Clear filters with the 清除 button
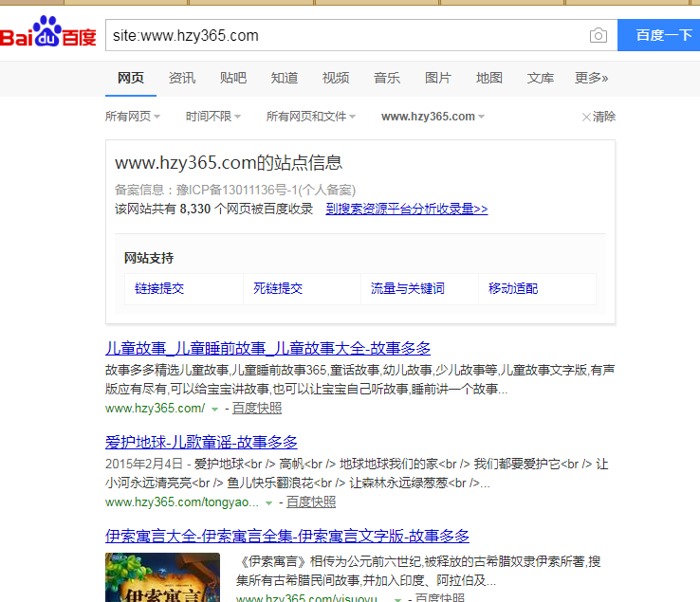Viewport: 700px width, 602px height. tap(599, 117)
